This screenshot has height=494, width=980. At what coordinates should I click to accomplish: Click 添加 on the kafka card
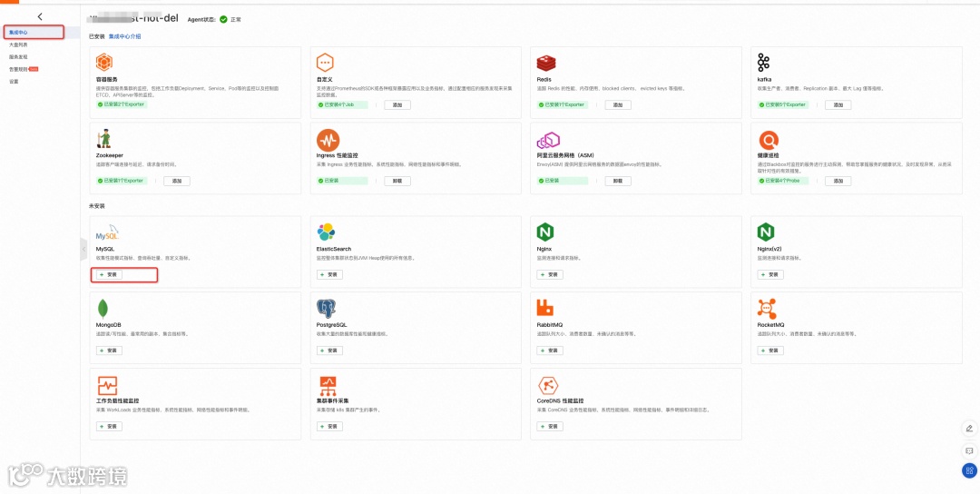click(x=838, y=105)
